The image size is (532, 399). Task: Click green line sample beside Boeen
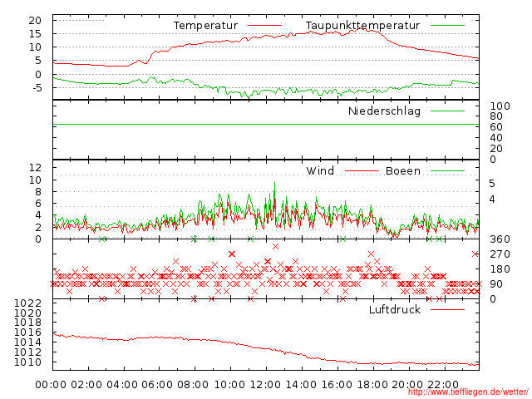coord(447,171)
